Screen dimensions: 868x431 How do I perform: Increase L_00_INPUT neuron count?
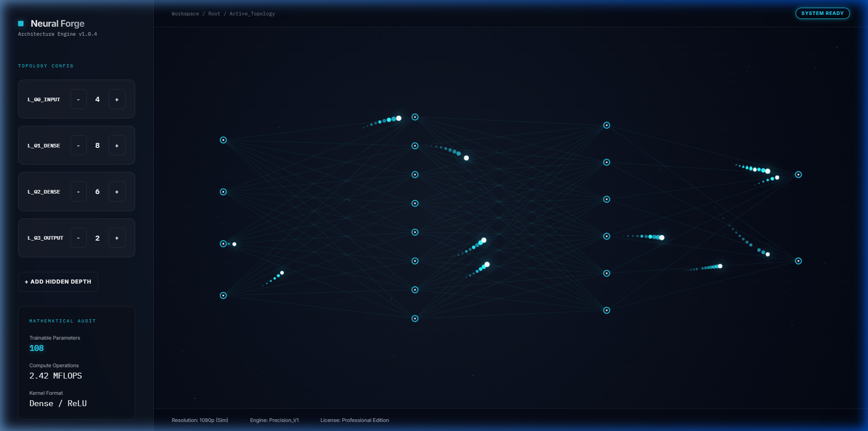point(117,99)
